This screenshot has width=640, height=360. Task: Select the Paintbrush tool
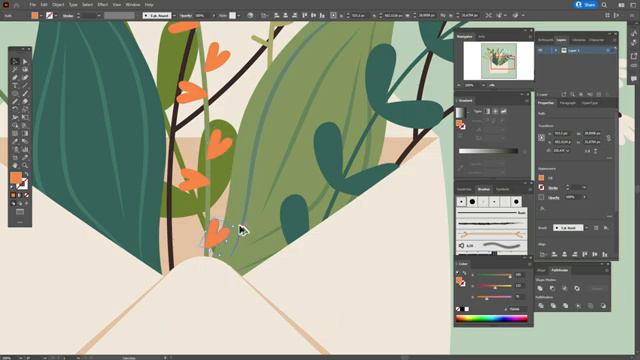point(25,93)
